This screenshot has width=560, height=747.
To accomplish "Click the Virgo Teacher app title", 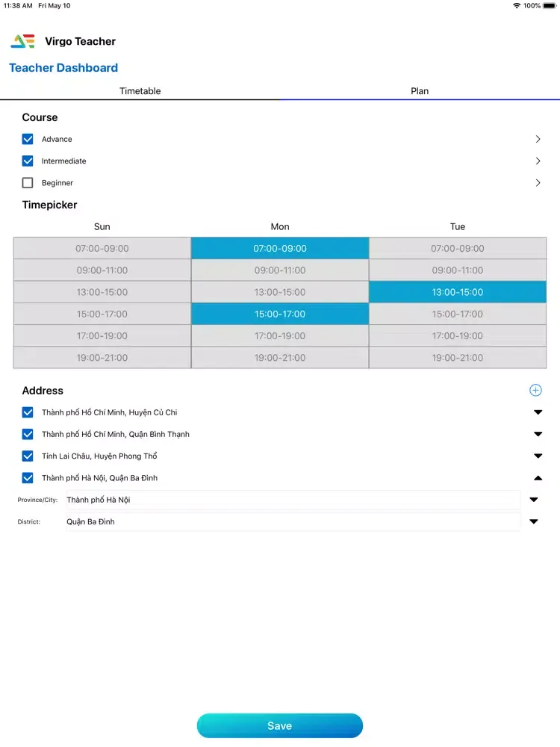I will [81, 41].
